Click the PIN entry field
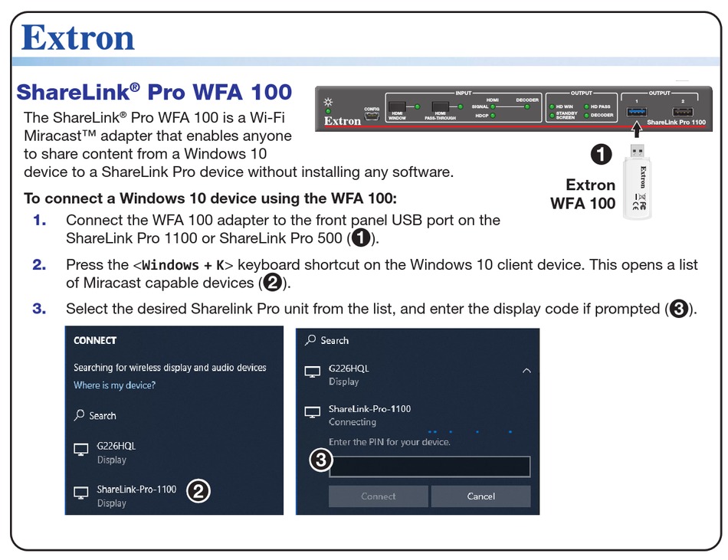Image resolution: width=728 pixels, height=560 pixels. [429, 467]
